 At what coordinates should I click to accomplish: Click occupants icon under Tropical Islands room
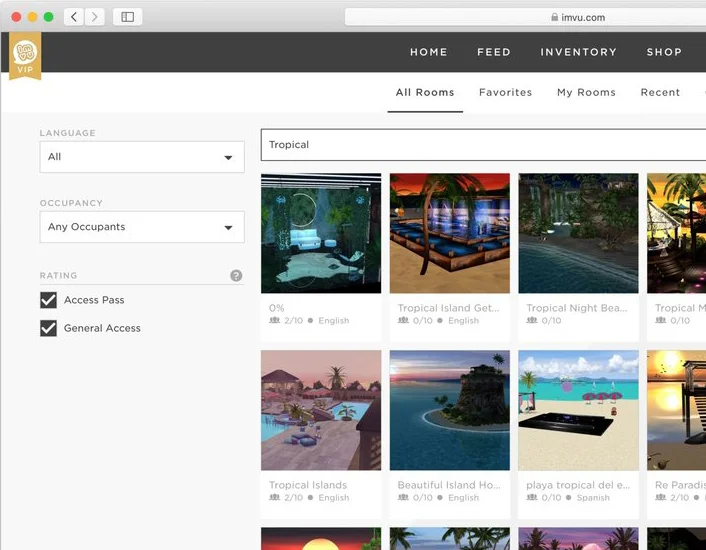point(275,497)
